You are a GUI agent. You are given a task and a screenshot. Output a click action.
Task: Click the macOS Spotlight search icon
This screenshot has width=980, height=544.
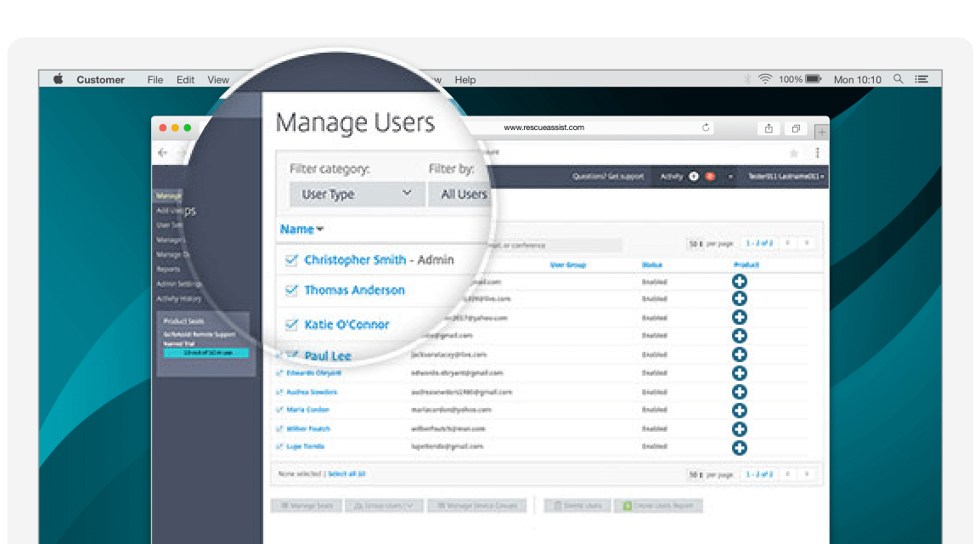[x=898, y=79]
